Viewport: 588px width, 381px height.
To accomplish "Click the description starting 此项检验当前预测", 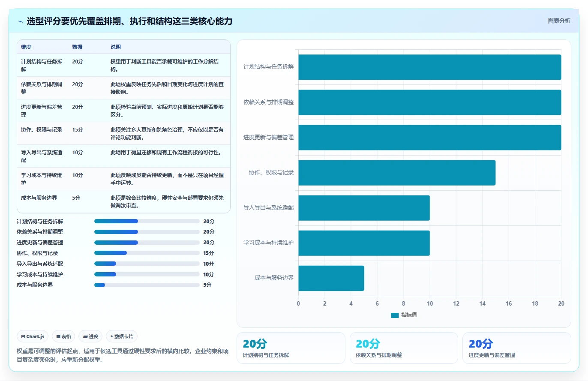I will pos(167,111).
